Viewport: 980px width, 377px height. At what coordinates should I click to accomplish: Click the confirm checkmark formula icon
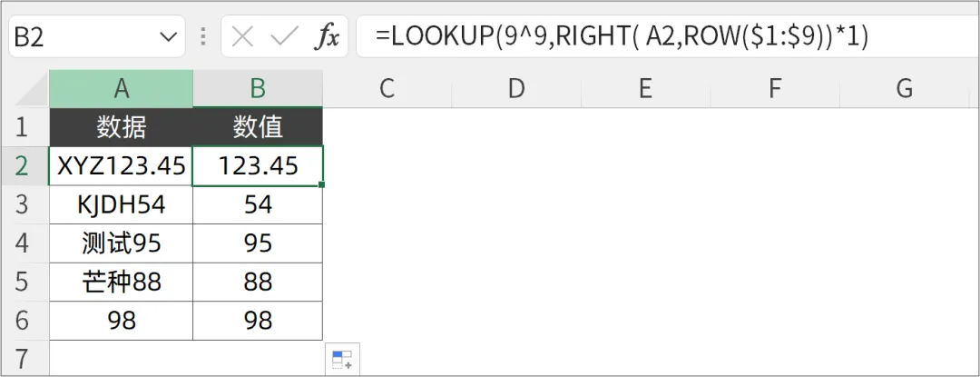pos(285,36)
